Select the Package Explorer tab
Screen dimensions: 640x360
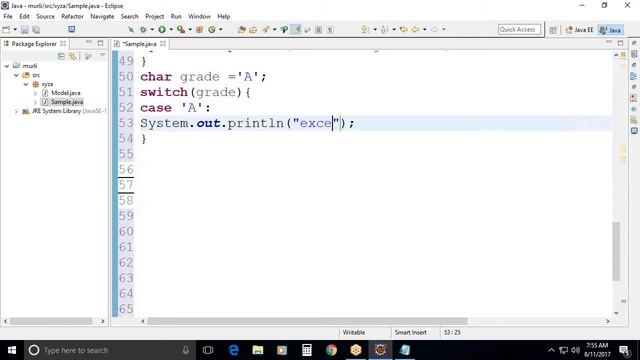[x=34, y=44]
